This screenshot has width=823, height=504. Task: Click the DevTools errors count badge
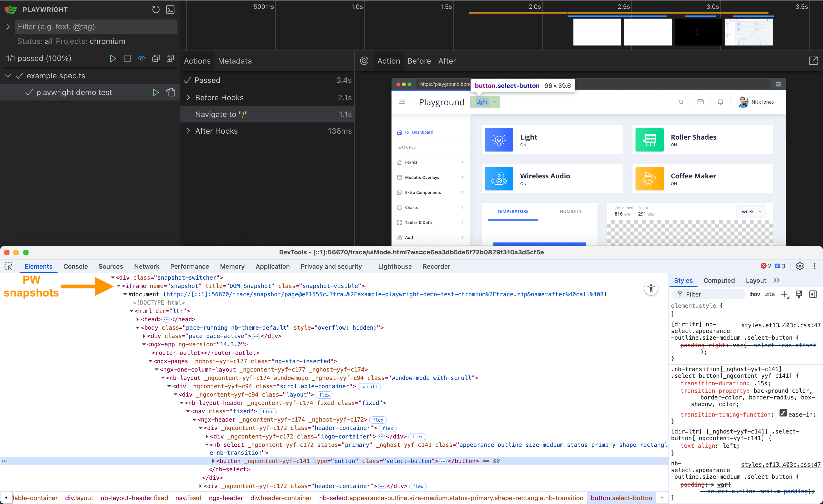point(766,266)
